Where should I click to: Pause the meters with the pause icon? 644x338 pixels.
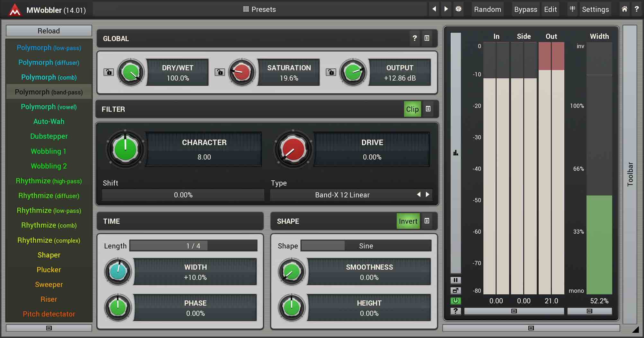coord(455,280)
